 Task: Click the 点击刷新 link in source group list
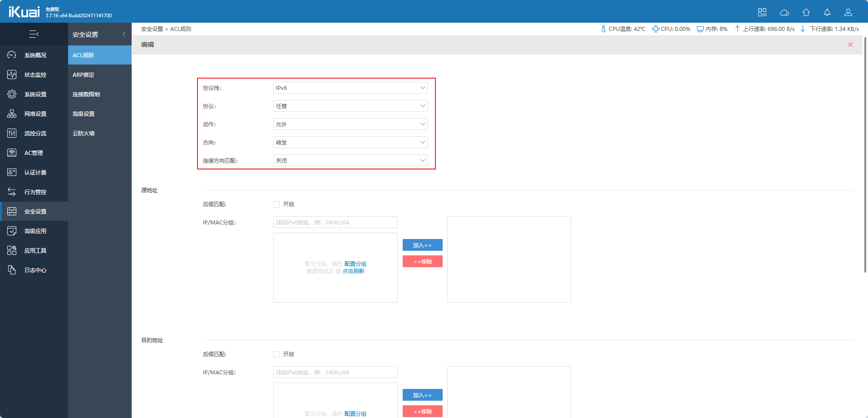[353, 271]
